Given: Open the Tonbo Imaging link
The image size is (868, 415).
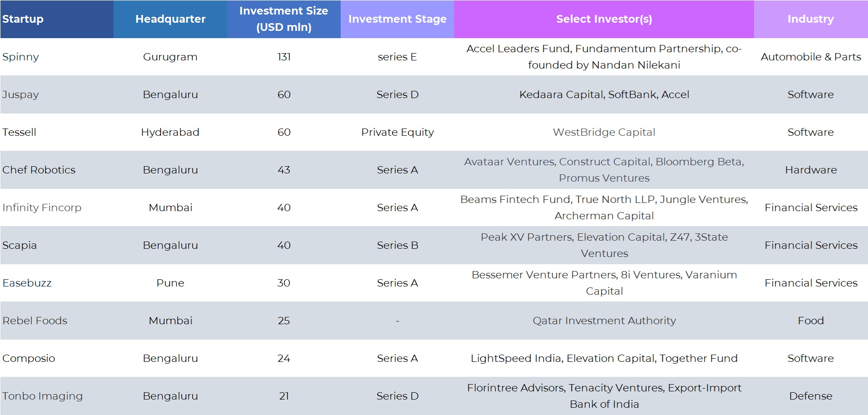Looking at the screenshot, I should click(x=43, y=396).
